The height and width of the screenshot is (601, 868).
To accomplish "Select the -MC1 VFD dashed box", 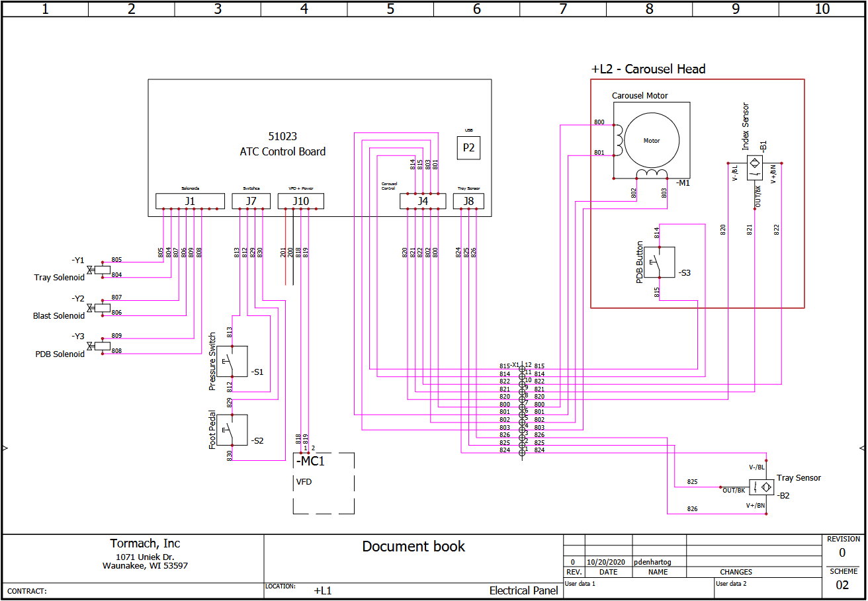I will click(x=324, y=483).
